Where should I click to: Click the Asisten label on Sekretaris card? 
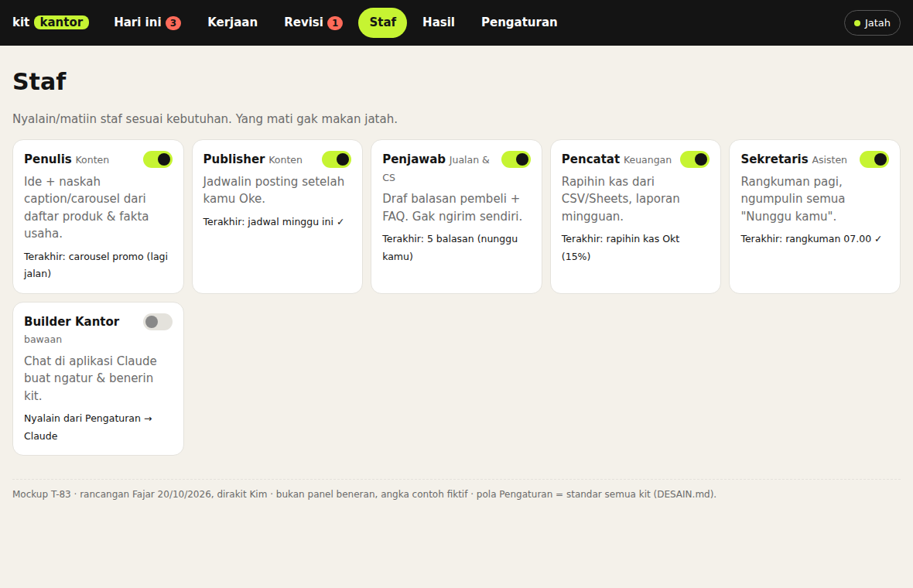[829, 160]
